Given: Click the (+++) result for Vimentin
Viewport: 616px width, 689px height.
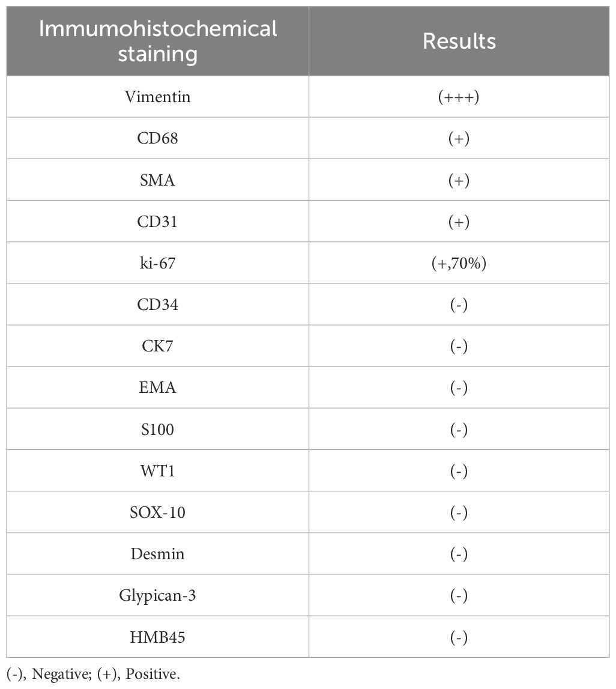Looking at the screenshot, I should 459,97.
